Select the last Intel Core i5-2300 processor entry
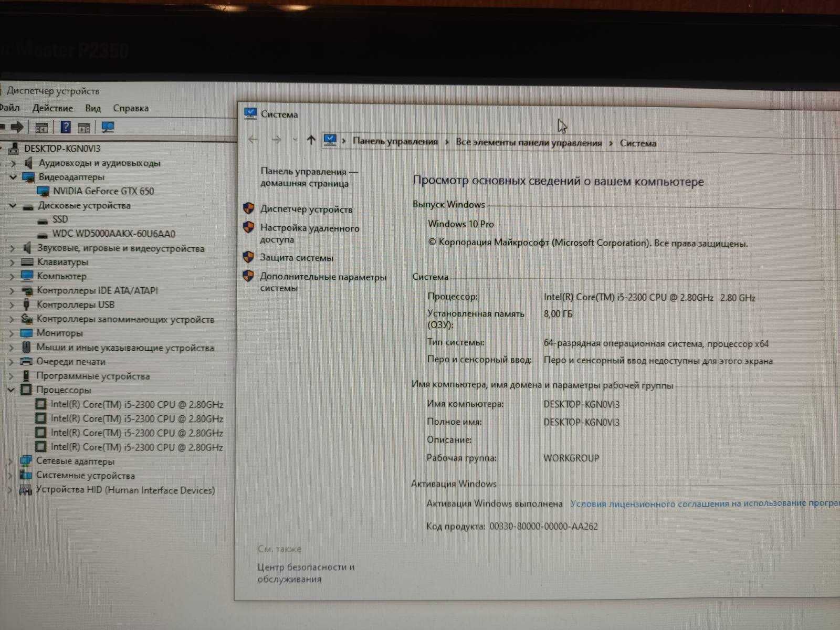The width and height of the screenshot is (840, 630). 136,447
